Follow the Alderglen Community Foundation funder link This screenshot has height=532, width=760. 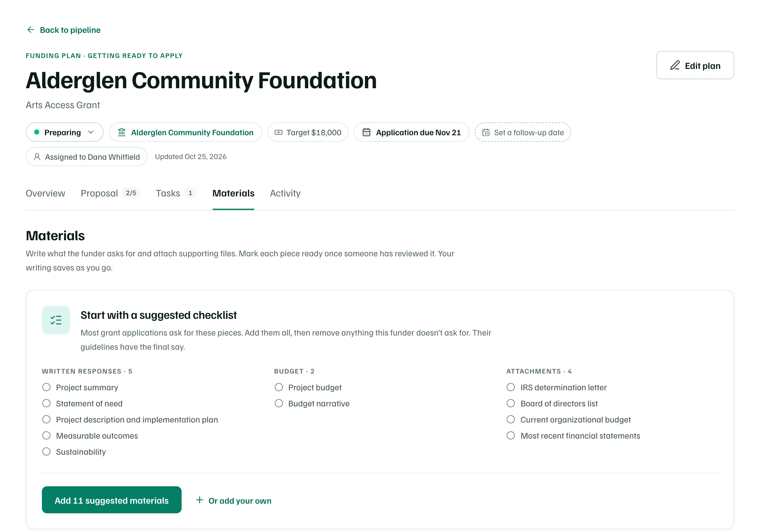click(x=192, y=132)
